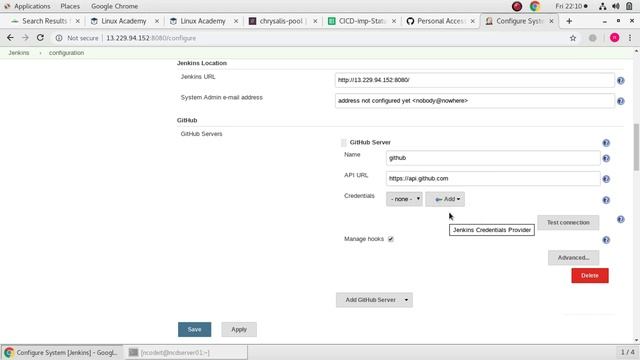Click the Jenkins URL input field

click(x=475, y=80)
